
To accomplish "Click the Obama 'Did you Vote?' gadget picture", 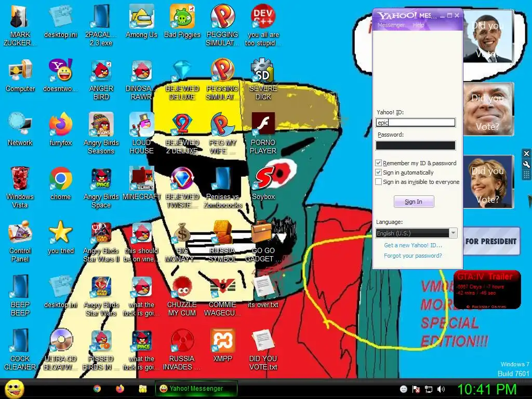I will tap(488, 37).
